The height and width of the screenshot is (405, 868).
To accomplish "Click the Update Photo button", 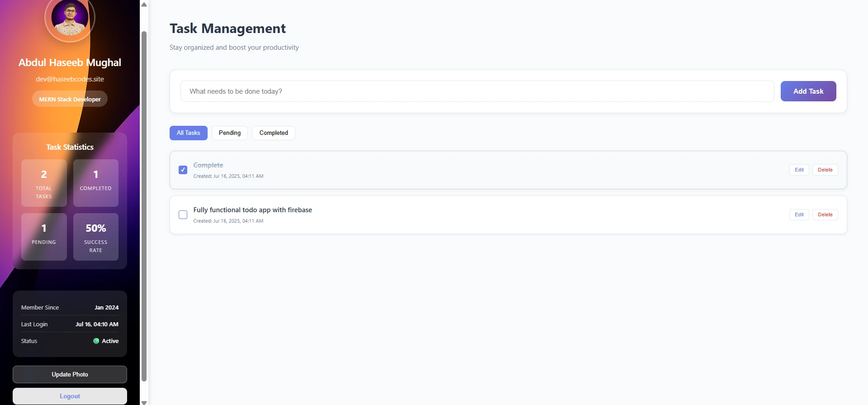I will point(70,374).
